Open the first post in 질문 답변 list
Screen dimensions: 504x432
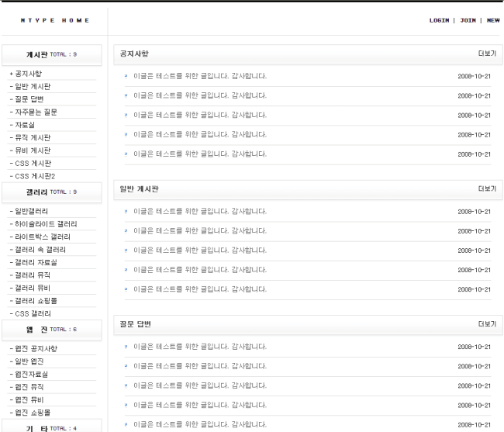[x=200, y=347]
